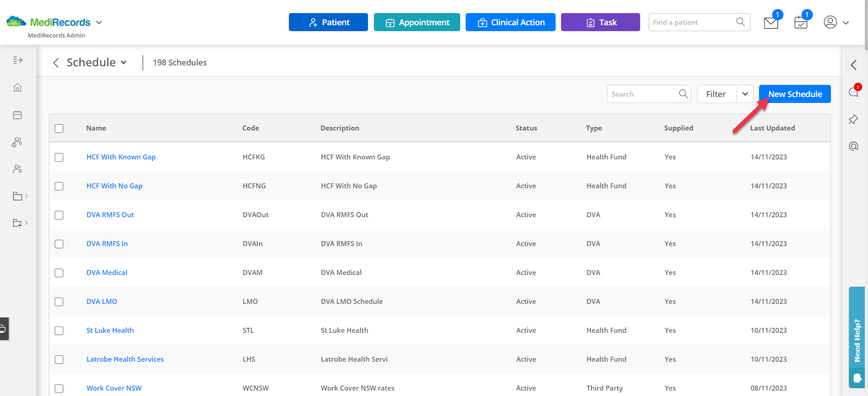This screenshot has width=868, height=396.
Task: Click the magnifier in Find a patient
Action: (741, 22)
